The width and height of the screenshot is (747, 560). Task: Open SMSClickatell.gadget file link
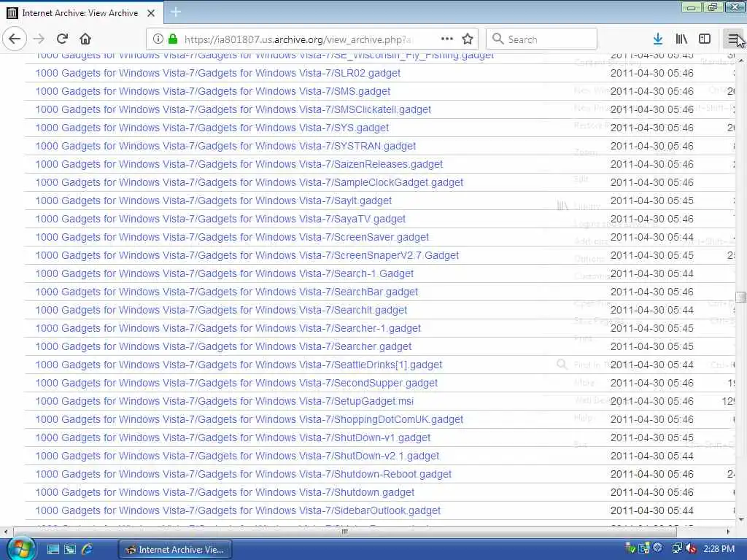233,109
